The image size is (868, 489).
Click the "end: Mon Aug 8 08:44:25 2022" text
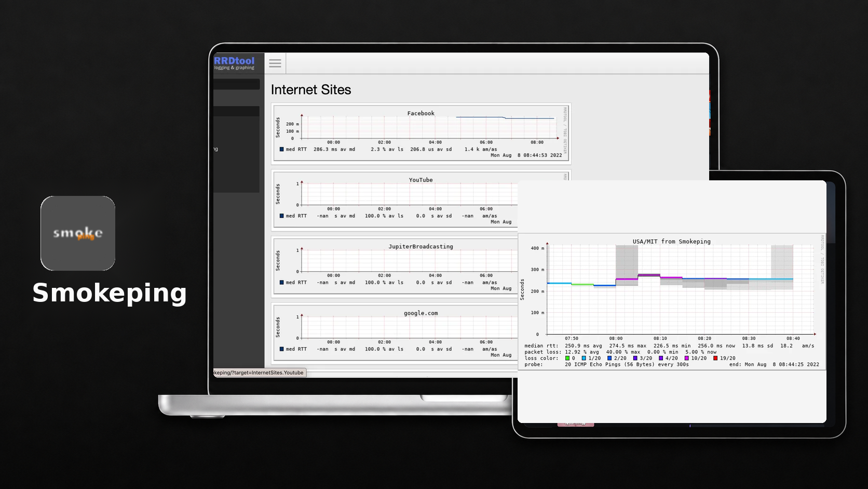click(x=774, y=364)
